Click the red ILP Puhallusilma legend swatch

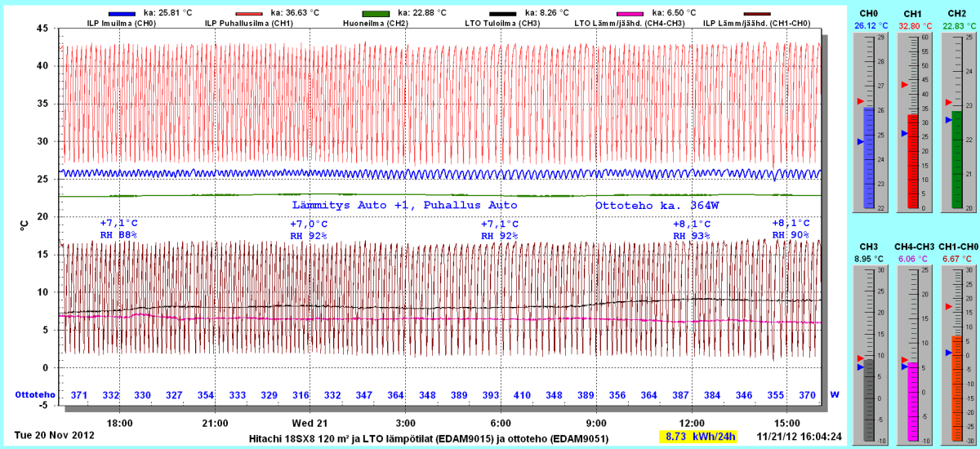click(x=249, y=13)
